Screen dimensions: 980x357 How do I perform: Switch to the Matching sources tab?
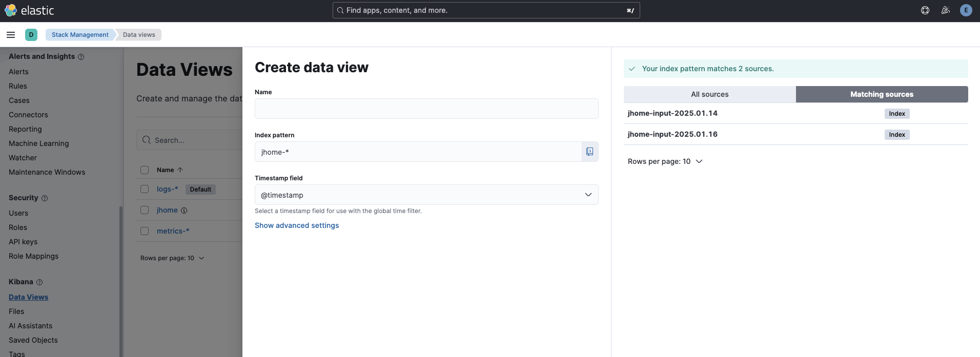(x=882, y=94)
